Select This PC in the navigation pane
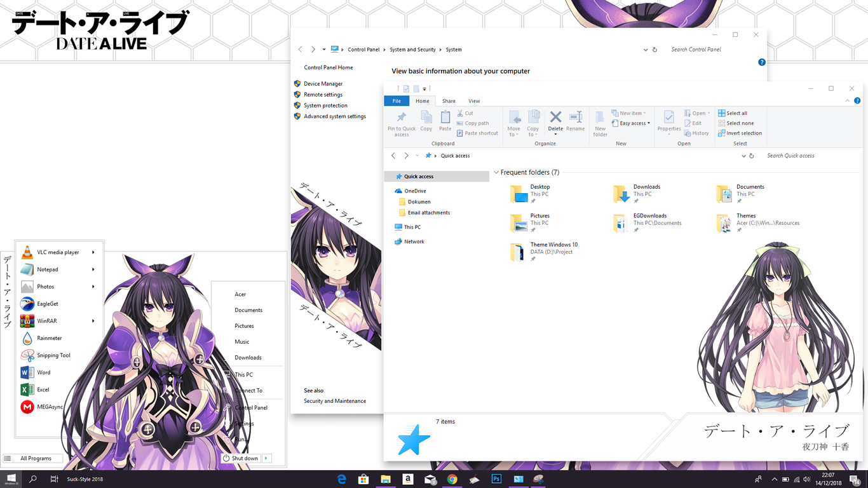 pos(407,227)
